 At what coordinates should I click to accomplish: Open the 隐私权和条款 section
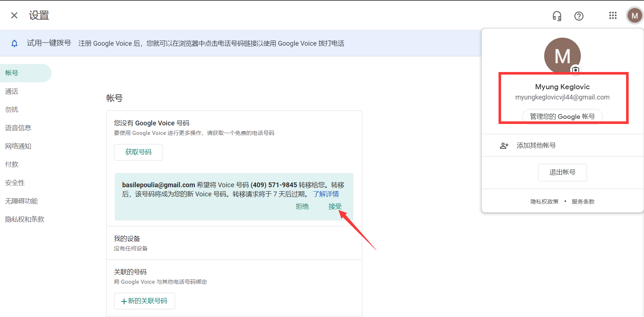pos(25,219)
